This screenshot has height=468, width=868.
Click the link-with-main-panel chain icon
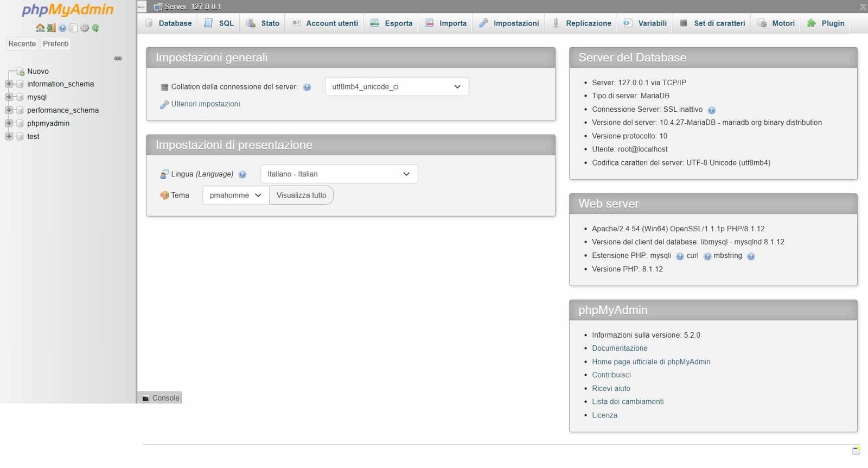click(x=118, y=58)
